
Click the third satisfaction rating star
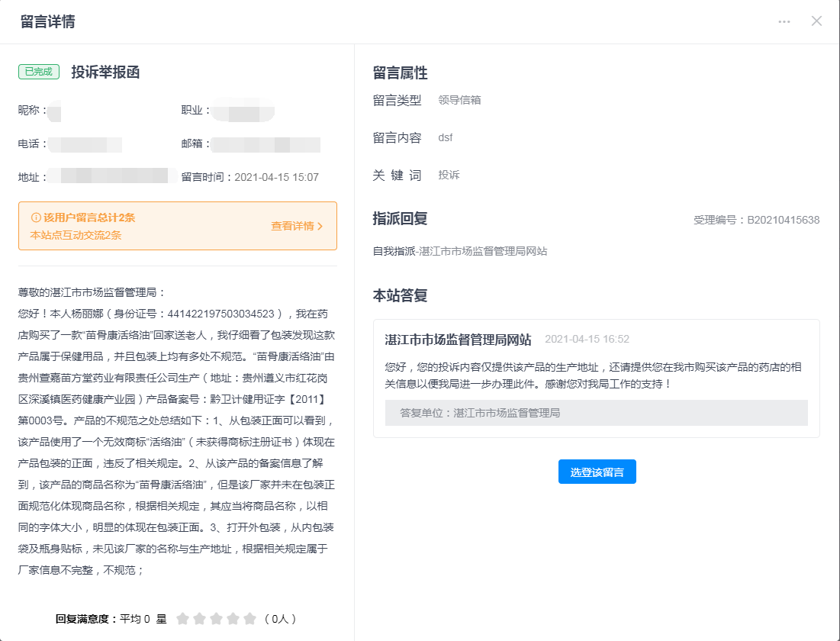pos(216,619)
